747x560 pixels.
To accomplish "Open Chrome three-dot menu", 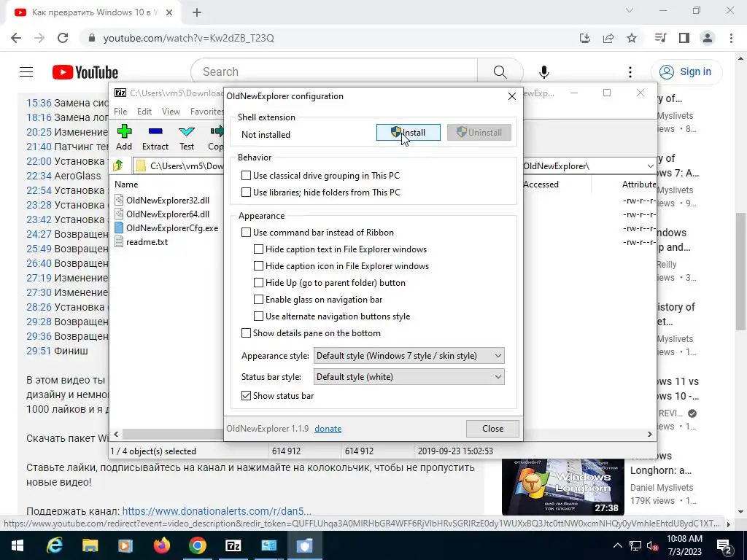I will point(731,38).
